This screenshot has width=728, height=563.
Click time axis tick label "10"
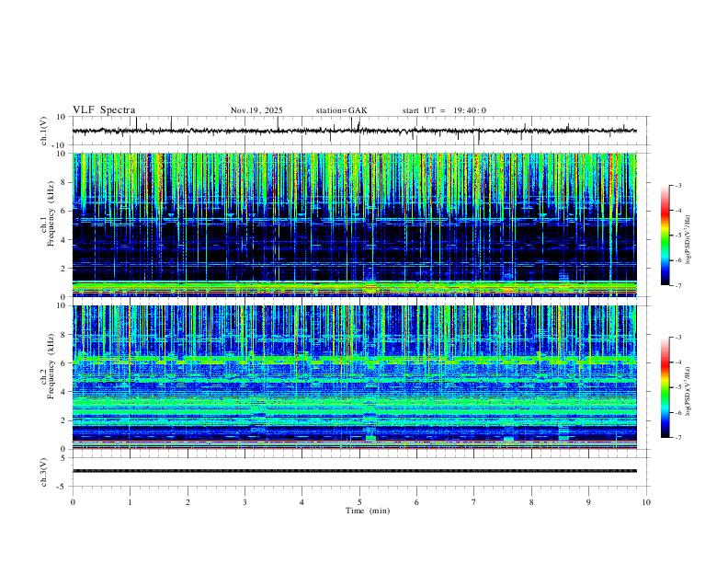click(x=646, y=502)
